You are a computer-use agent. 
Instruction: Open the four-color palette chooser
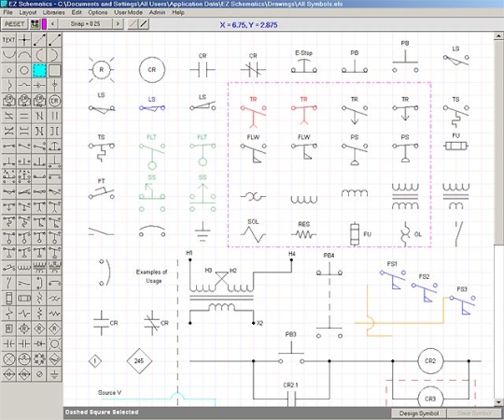35,23
